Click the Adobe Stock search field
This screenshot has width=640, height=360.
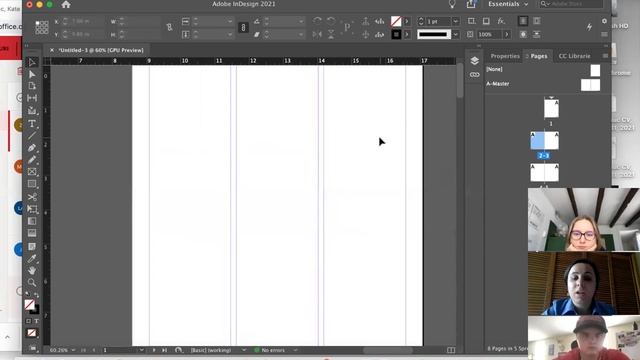[571, 4]
